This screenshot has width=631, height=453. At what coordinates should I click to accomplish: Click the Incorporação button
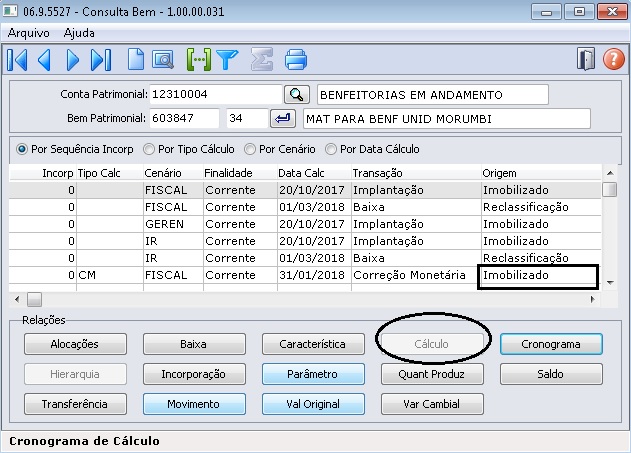pyautogui.click(x=194, y=374)
